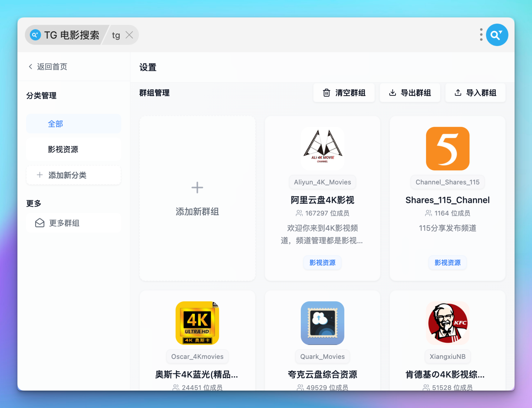Click the large plus icon for 添加新群组
Viewport: 532px width, 408px height.
pos(197,188)
